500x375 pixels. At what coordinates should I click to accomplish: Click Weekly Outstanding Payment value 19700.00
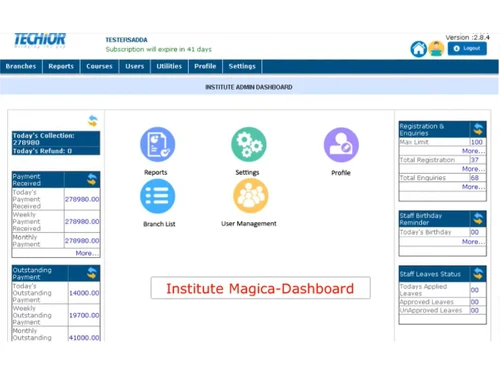[84, 315]
